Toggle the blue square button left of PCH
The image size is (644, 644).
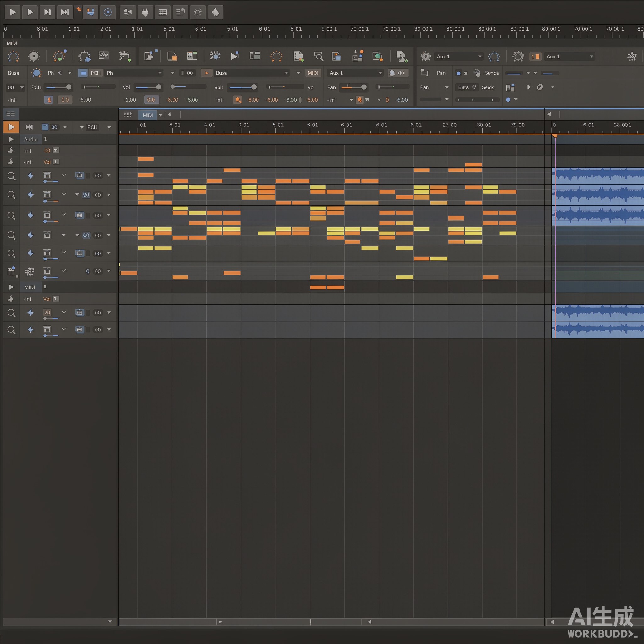83,73
